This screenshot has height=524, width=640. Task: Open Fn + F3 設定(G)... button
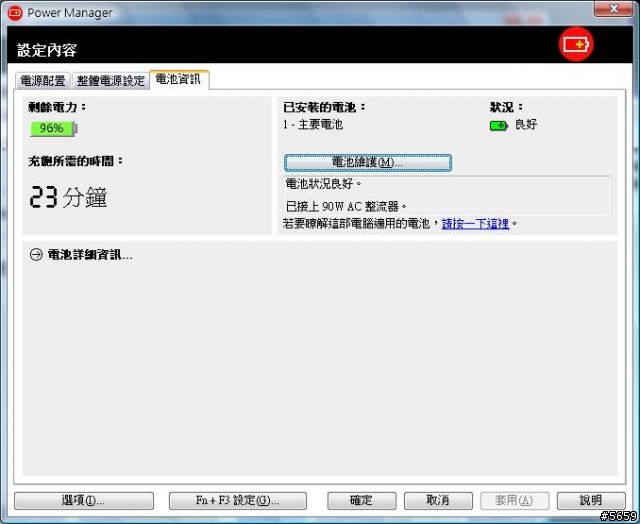pyautogui.click(x=238, y=500)
